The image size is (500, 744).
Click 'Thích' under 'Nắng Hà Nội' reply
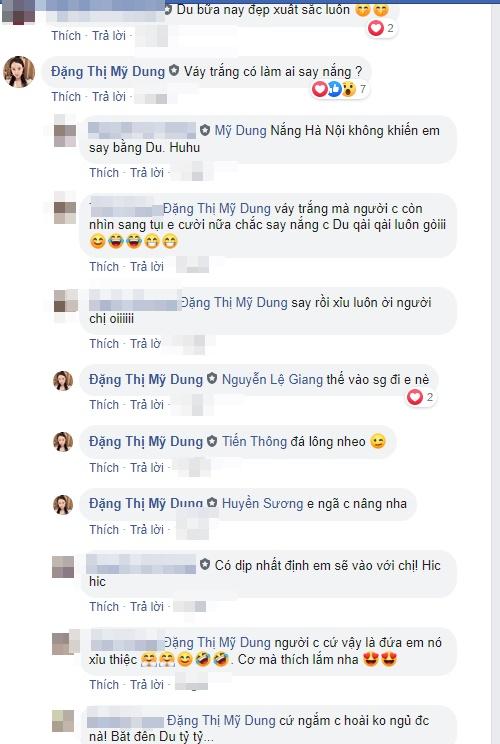pyautogui.click(x=104, y=173)
